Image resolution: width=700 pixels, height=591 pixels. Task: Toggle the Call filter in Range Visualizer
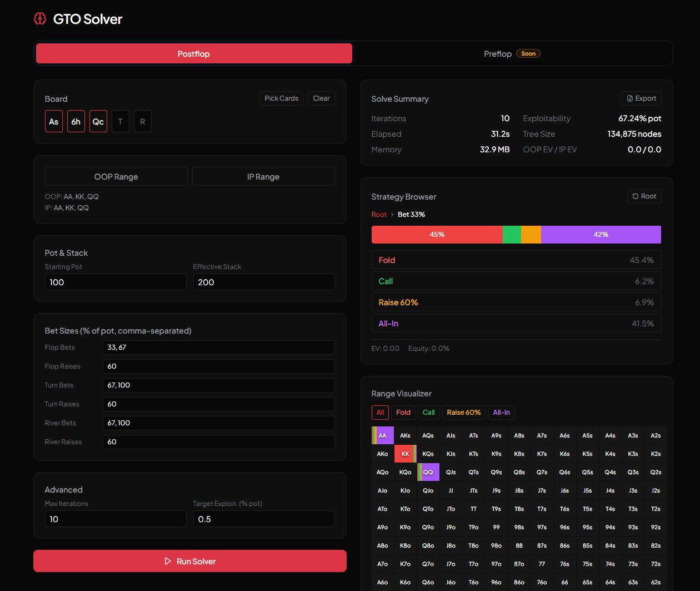pyautogui.click(x=428, y=412)
